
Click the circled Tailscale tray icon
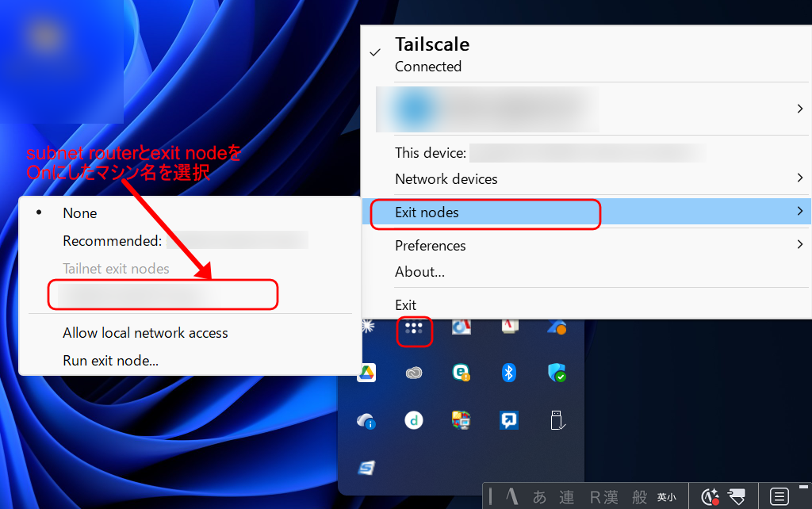tap(415, 331)
